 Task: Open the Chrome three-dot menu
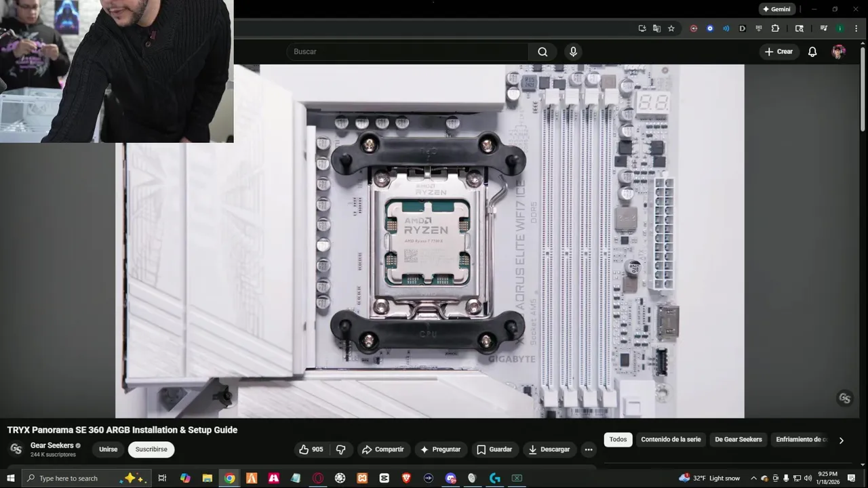click(856, 28)
